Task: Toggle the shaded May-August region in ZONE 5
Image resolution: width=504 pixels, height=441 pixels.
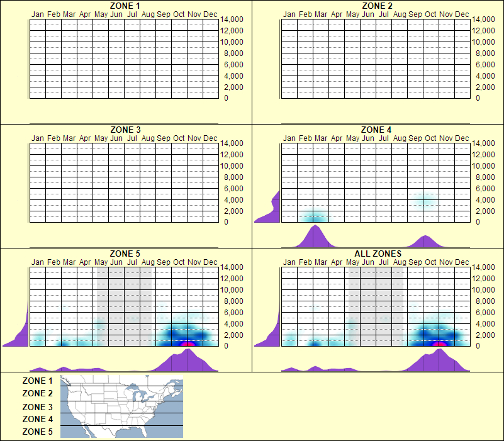Action: (123, 296)
